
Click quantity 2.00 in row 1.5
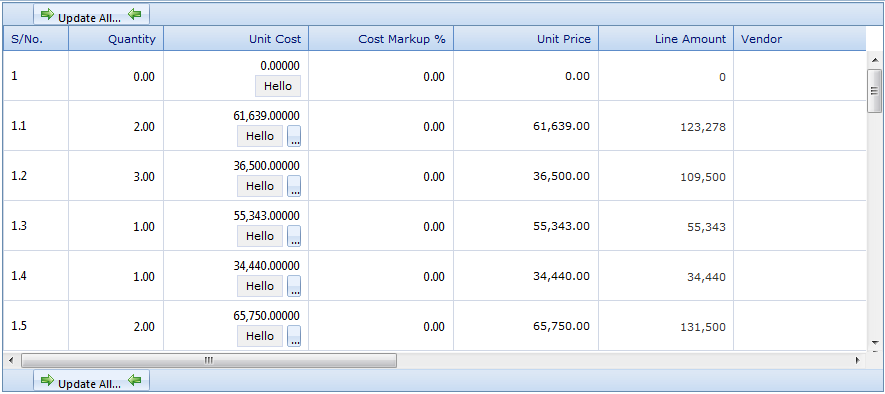point(144,327)
